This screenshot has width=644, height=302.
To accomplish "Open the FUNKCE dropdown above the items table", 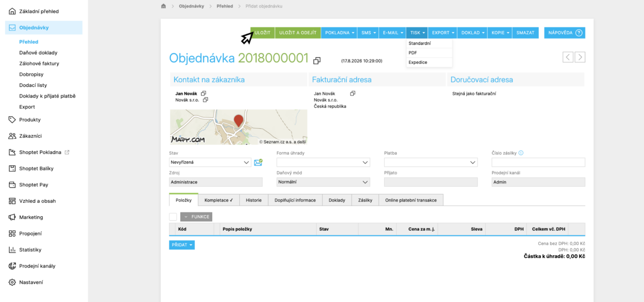I will [196, 217].
